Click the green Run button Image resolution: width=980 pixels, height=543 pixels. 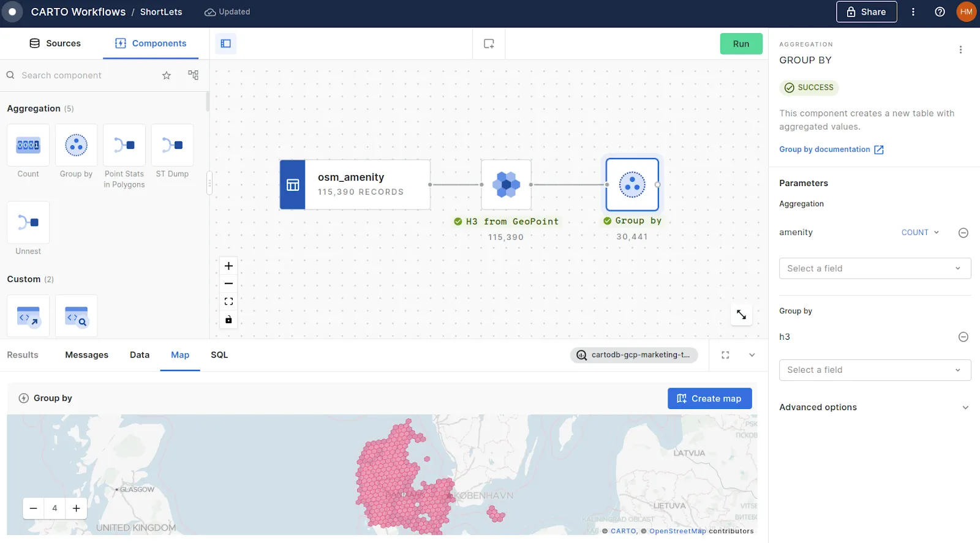coord(741,44)
